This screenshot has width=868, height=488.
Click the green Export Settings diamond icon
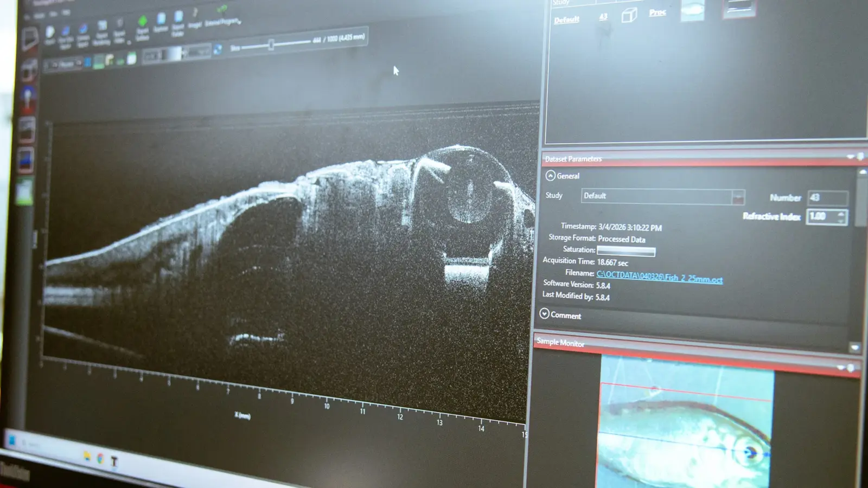pos(142,22)
